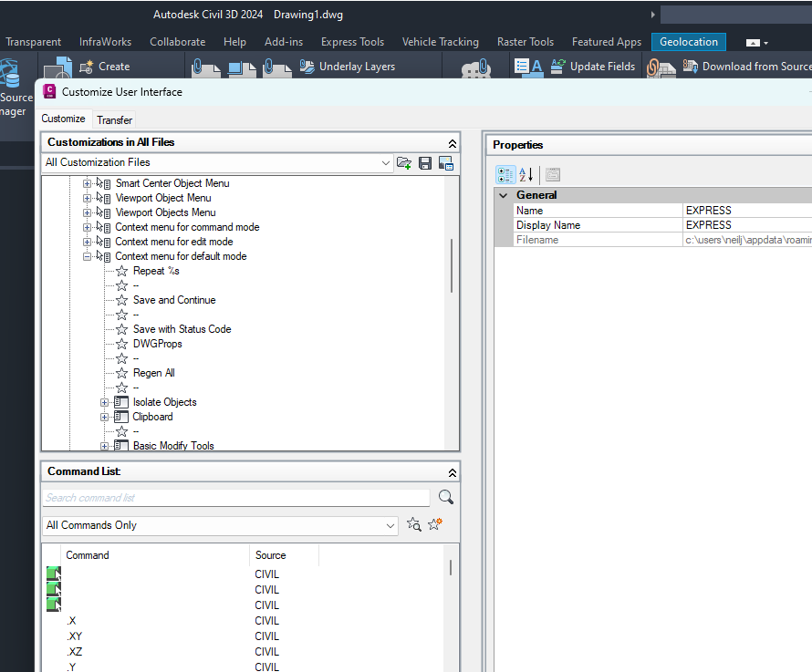Viewport: 812px width, 672px height.
Task: Expand the Isolate Objects tree node
Action: [103, 401]
